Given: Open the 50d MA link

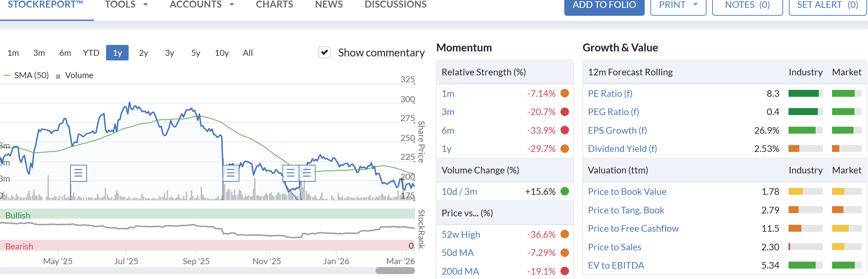Looking at the screenshot, I should pos(458,253).
